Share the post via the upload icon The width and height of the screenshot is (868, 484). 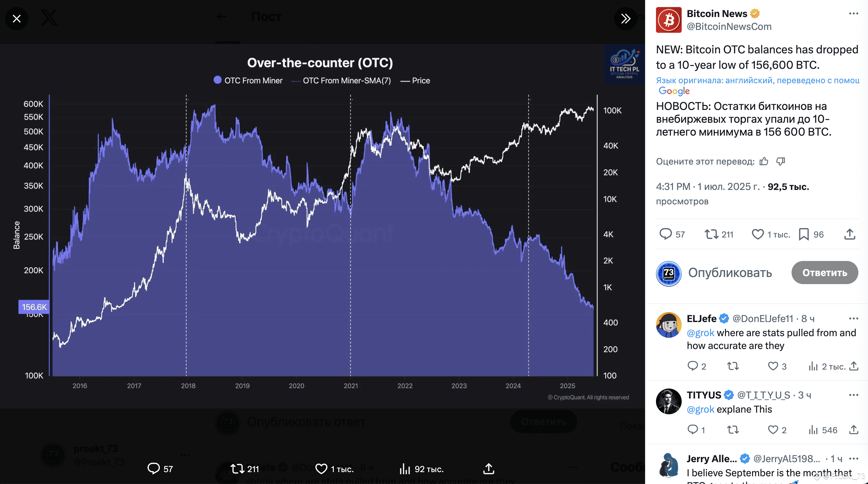pyautogui.click(x=850, y=234)
